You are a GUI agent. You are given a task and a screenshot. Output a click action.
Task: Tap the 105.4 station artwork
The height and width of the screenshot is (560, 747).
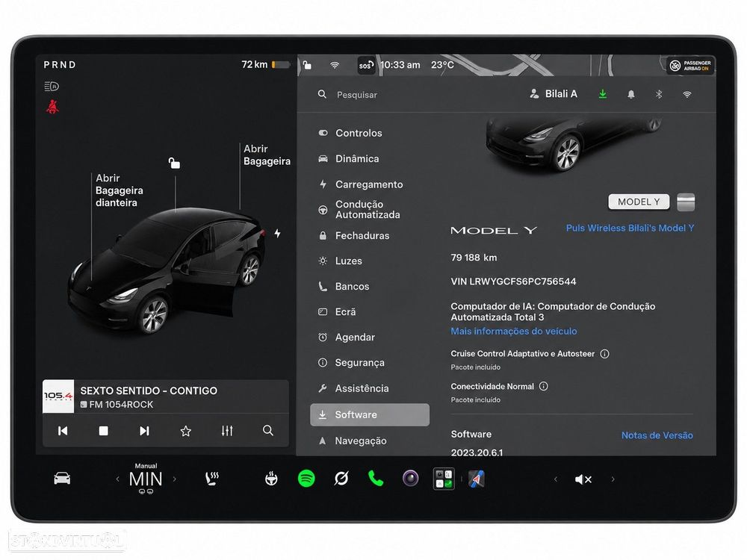point(58,396)
